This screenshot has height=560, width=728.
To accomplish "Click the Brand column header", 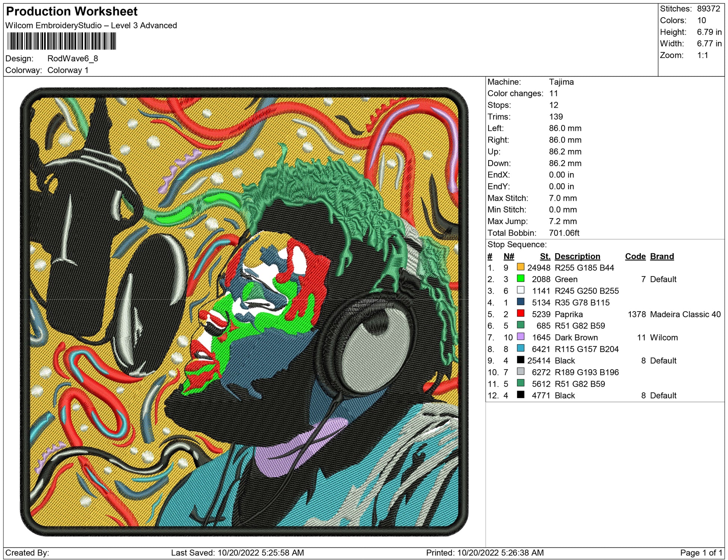I will [661, 256].
